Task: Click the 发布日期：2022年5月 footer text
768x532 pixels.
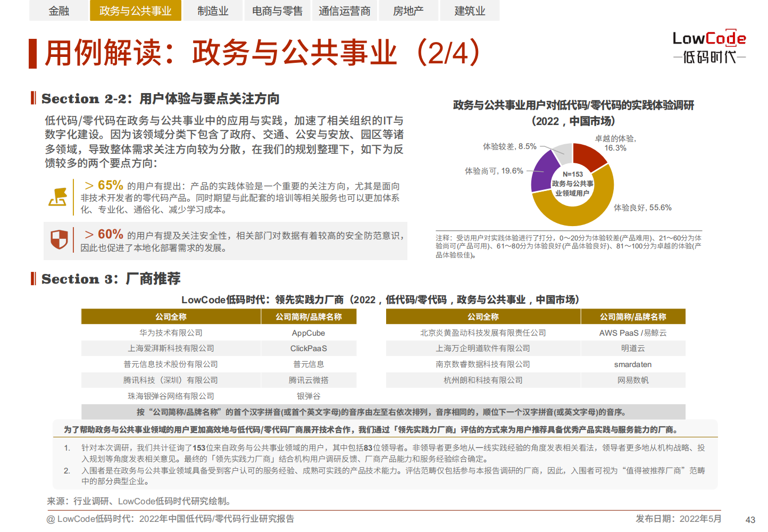Action: click(679, 519)
